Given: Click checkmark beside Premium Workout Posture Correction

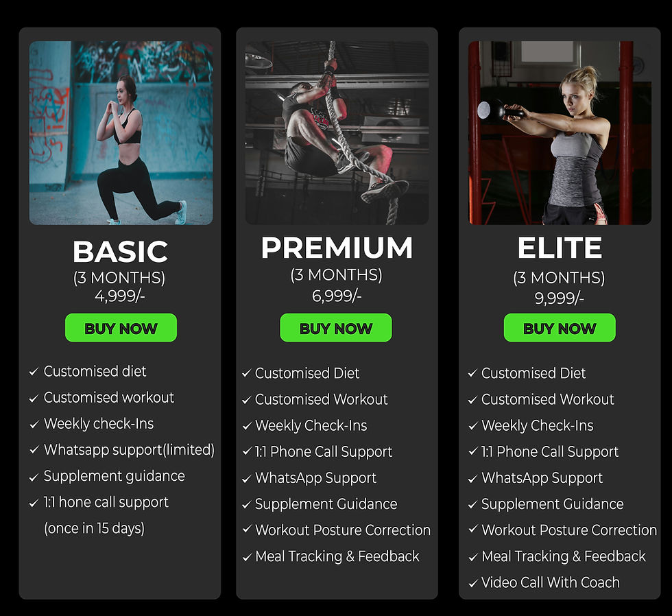Looking at the screenshot, I should click(x=246, y=530).
